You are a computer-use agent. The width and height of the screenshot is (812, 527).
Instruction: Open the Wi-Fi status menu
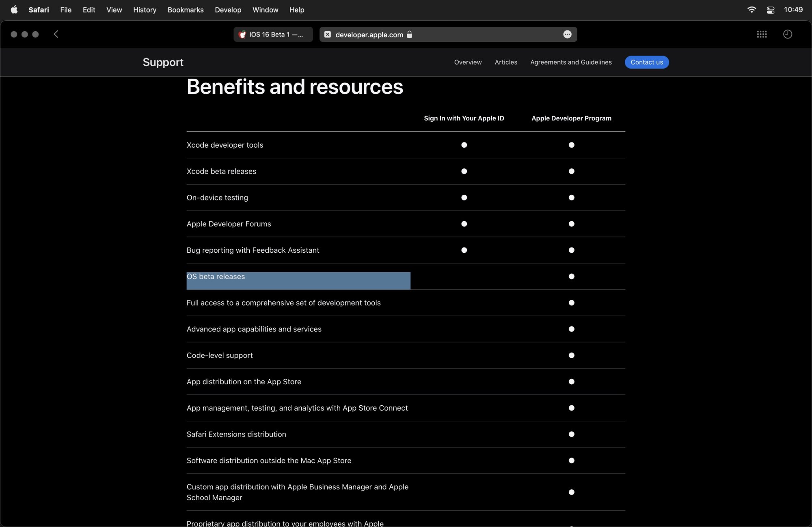[752, 9]
